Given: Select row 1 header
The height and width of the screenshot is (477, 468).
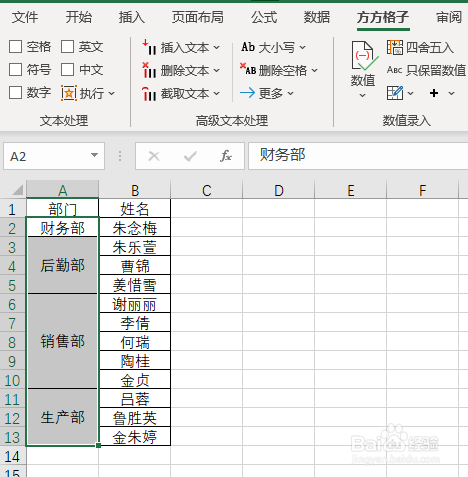Looking at the screenshot, I should (x=13, y=209).
